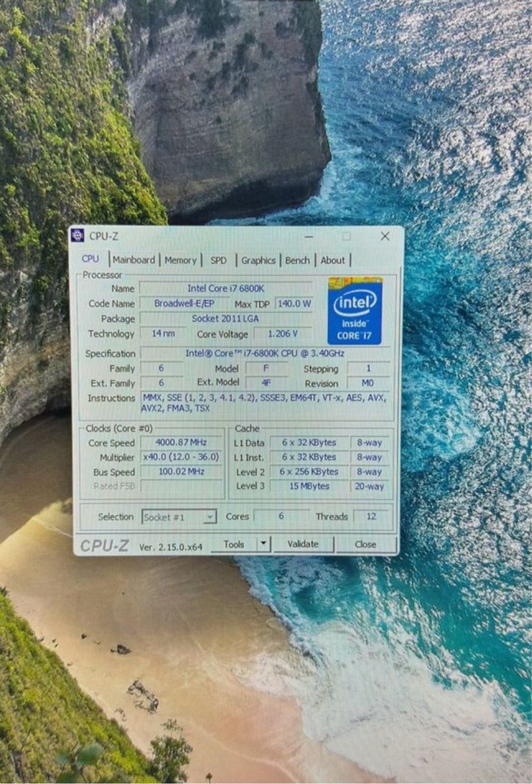The width and height of the screenshot is (532, 784).
Task: Click the Core Speed value 4000.87 MHz
Action: coord(181,442)
